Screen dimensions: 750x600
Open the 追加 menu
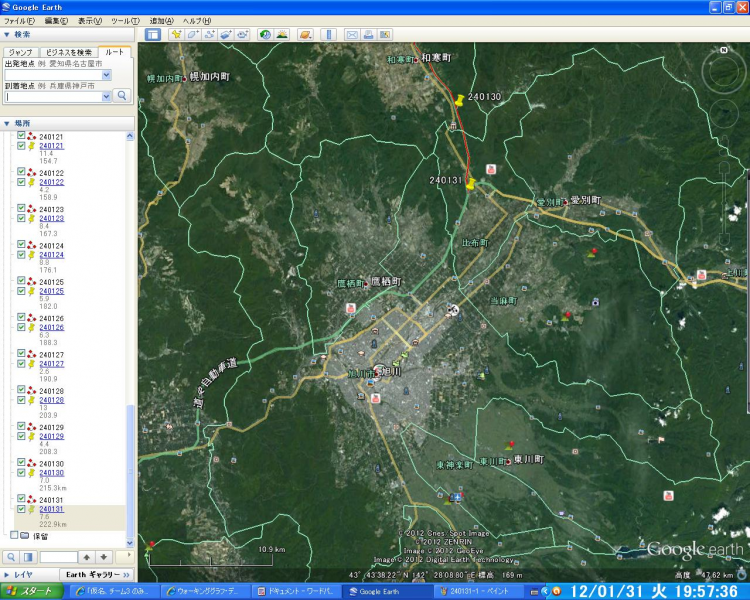pos(162,21)
